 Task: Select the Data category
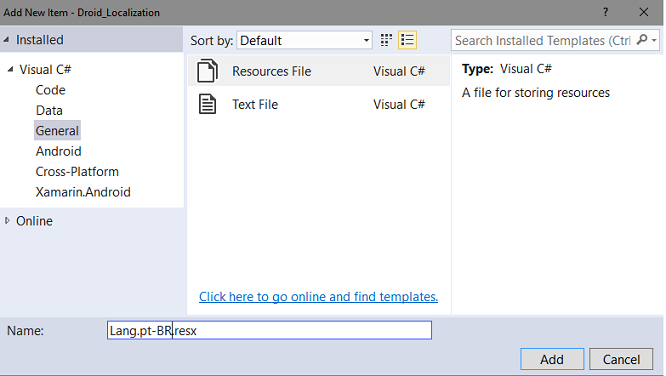click(x=49, y=110)
